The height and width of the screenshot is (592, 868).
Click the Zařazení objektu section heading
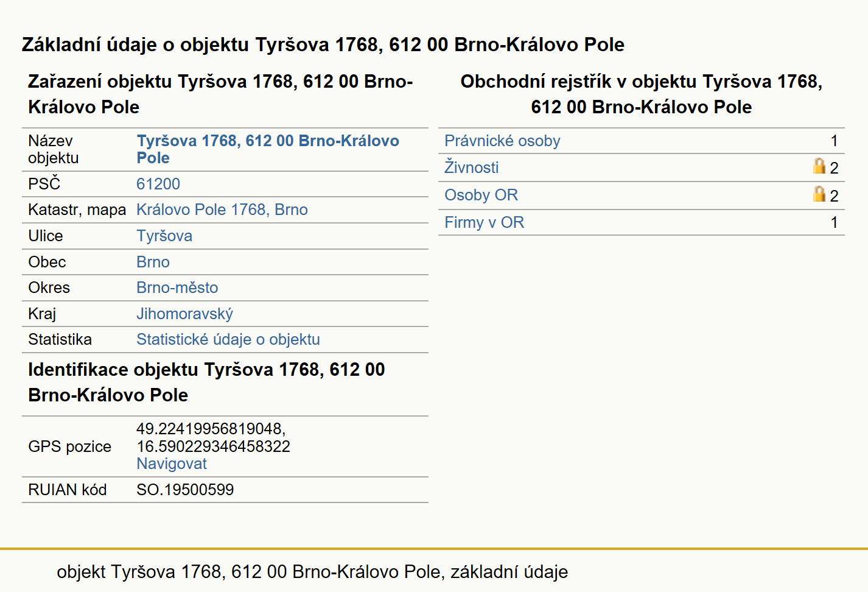click(x=220, y=94)
